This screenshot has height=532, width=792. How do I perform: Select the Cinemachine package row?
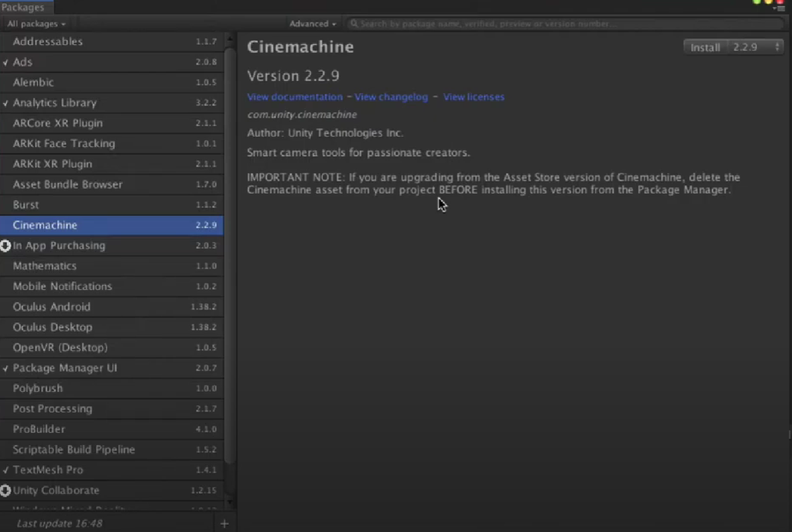click(112, 225)
